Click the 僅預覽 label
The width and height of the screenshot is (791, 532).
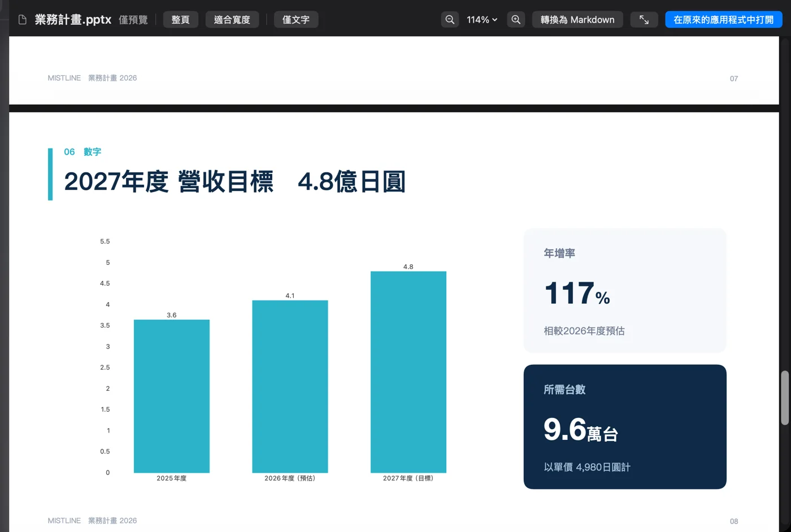[x=133, y=20]
